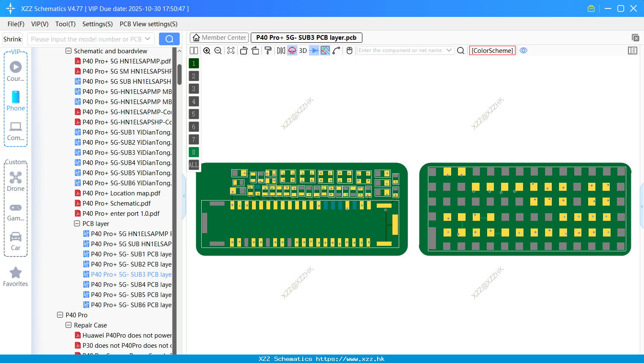Screen dimensions: 644x363
Task: Rotate the board clockwise
Action: point(255,50)
